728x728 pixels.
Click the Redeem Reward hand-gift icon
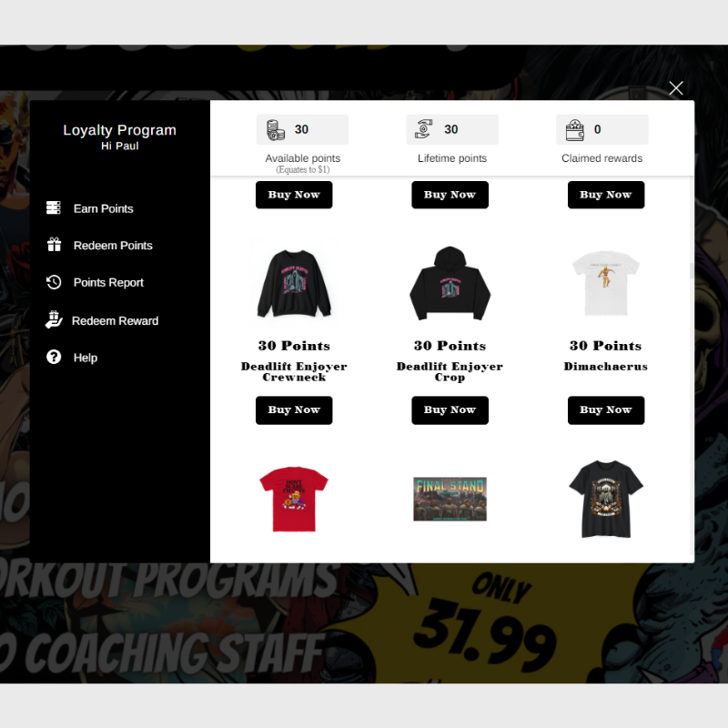point(54,320)
